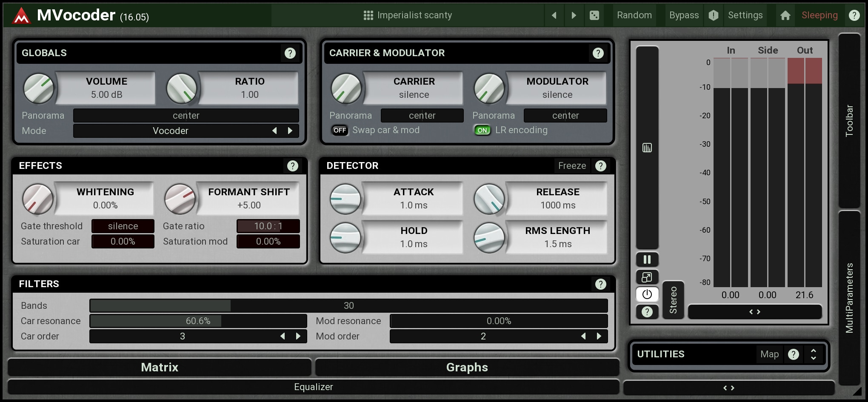
Task: Open the Equalizer tab
Action: [313, 387]
